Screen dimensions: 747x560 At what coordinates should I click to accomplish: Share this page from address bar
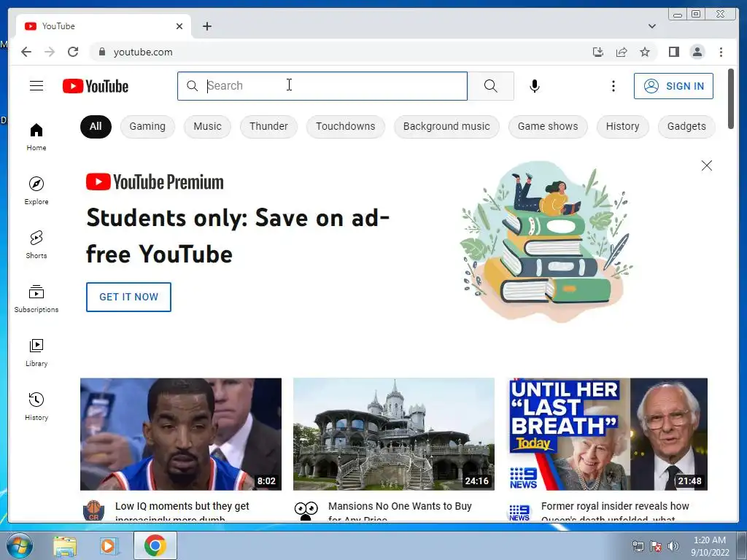[622, 52]
